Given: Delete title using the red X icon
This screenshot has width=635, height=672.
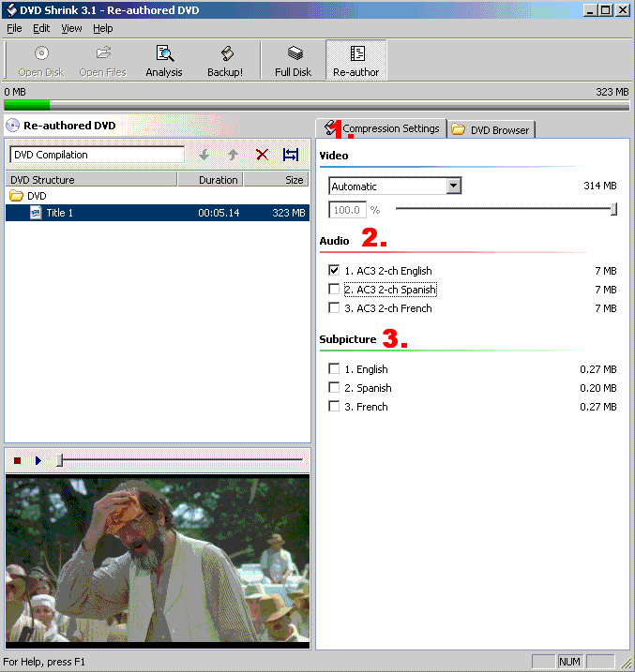Looking at the screenshot, I should (x=262, y=155).
